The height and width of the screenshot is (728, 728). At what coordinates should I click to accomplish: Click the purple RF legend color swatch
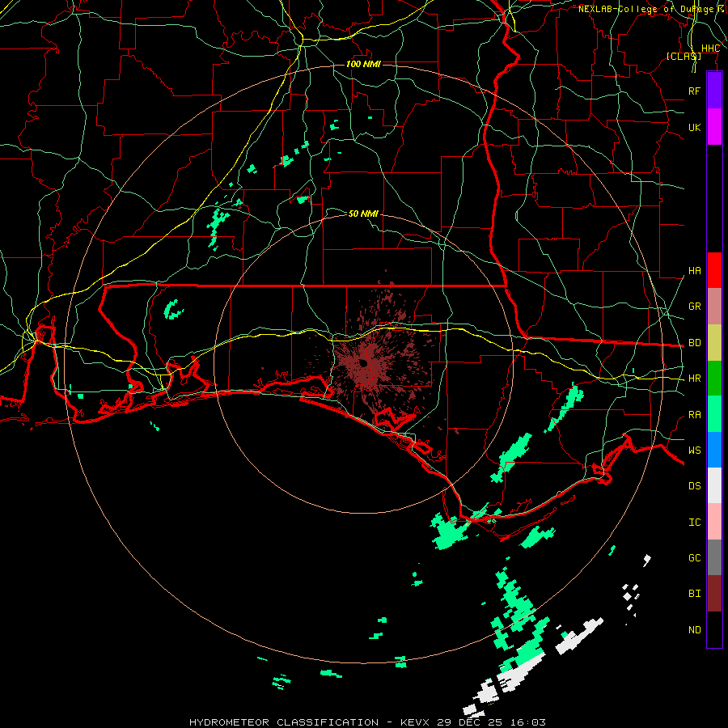pos(714,91)
